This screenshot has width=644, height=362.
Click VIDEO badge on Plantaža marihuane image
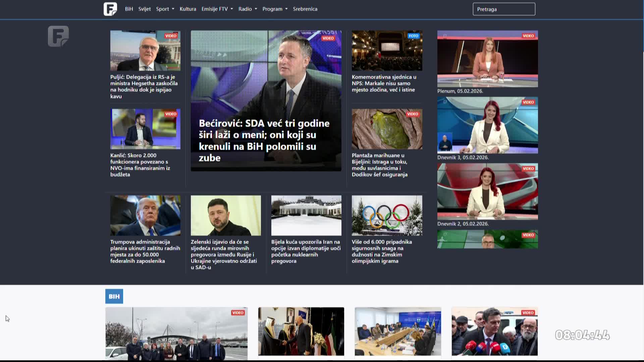(x=412, y=114)
